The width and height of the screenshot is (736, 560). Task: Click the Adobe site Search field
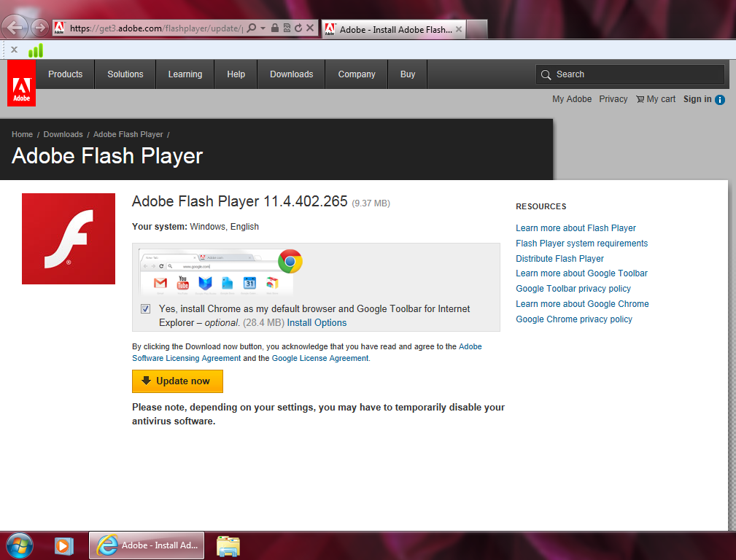(x=635, y=74)
